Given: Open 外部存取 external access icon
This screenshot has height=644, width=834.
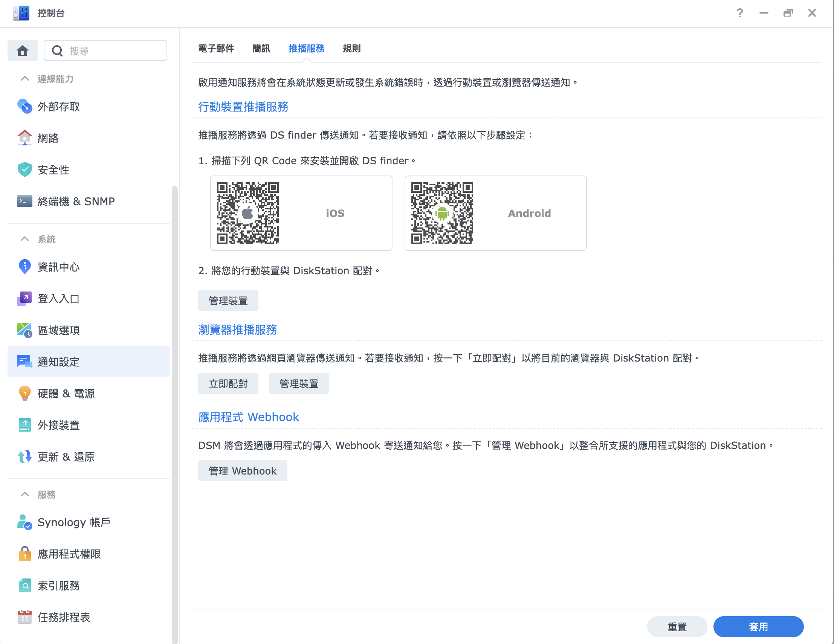Looking at the screenshot, I should point(25,107).
